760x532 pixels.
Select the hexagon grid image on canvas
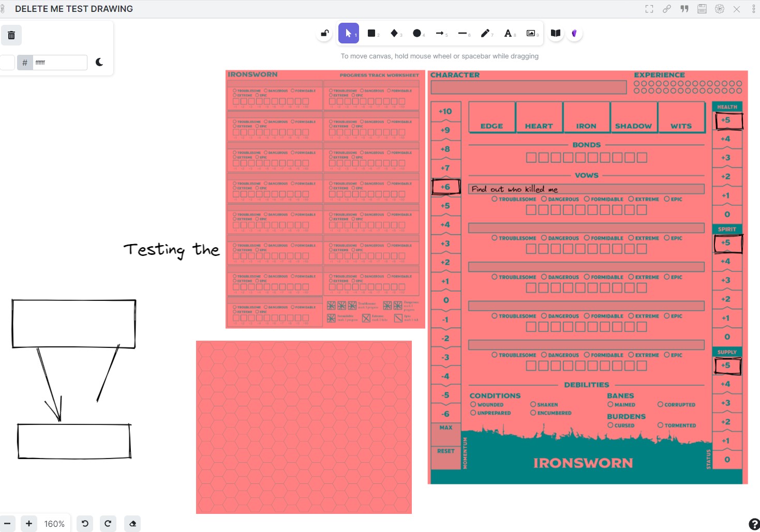point(304,427)
